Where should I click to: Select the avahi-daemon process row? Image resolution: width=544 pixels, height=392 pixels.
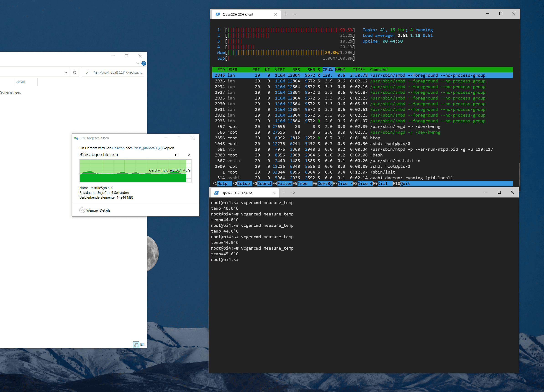pyautogui.click(x=362, y=178)
